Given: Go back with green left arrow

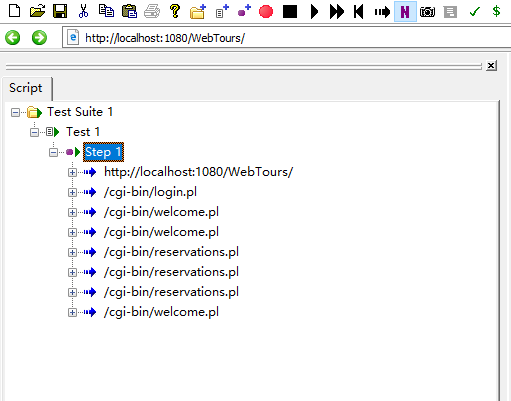Looking at the screenshot, I should point(13,37).
